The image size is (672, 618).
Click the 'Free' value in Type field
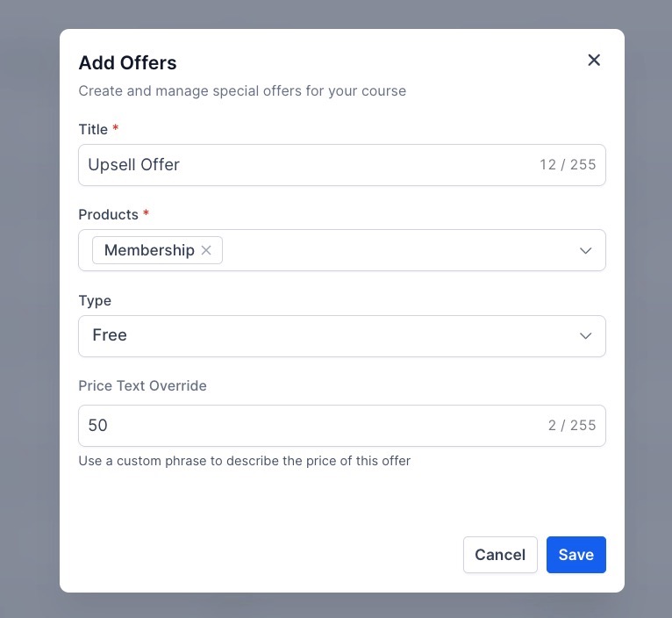[x=110, y=335]
